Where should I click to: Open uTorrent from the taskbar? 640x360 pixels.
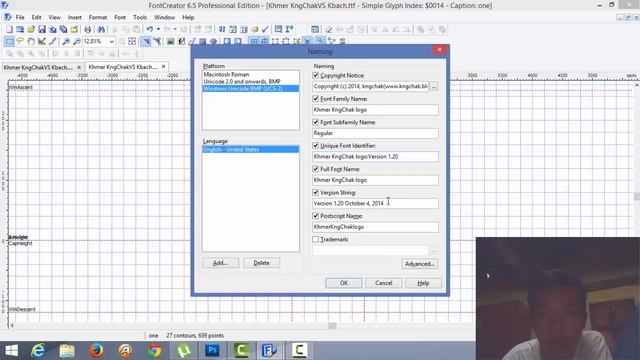(183, 350)
